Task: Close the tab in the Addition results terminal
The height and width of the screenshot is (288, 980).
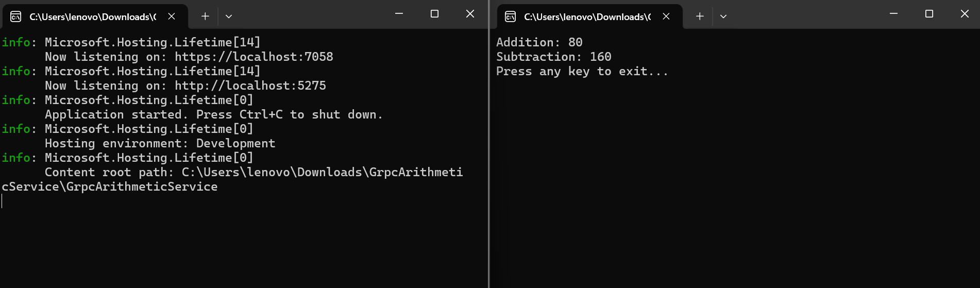Action: click(666, 16)
